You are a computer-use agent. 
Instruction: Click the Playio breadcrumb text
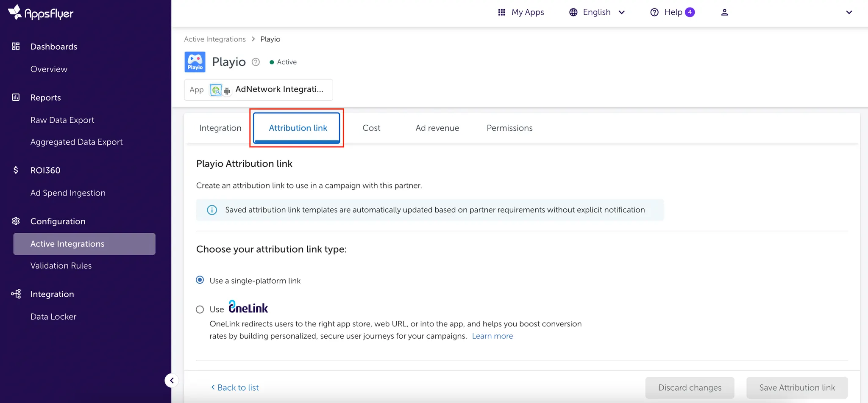coord(270,39)
